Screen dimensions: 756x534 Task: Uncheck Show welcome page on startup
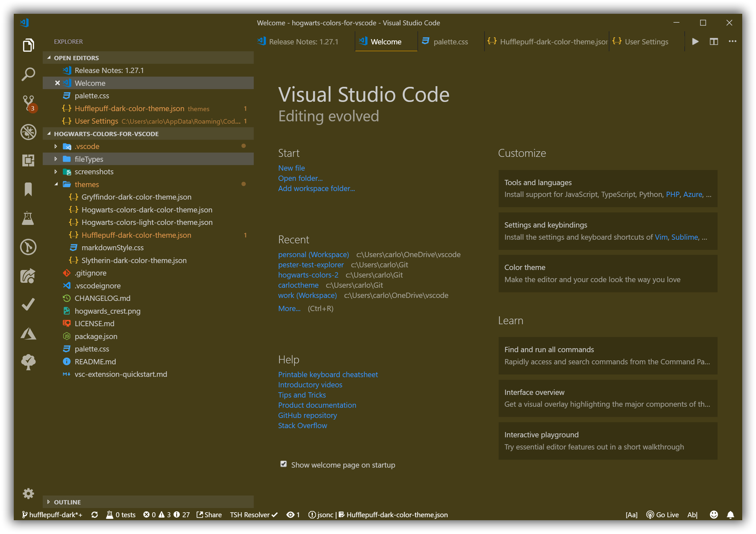283,464
